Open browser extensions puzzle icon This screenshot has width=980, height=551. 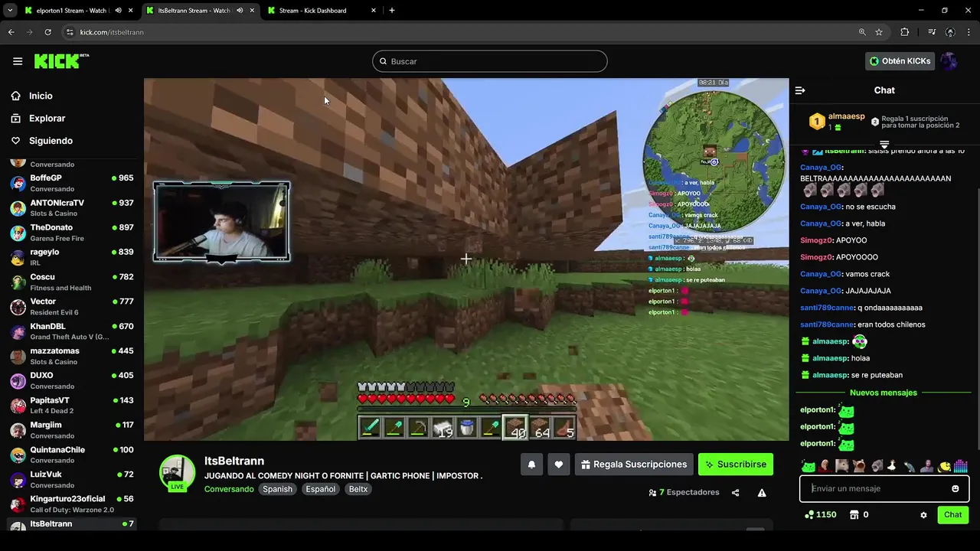click(905, 32)
